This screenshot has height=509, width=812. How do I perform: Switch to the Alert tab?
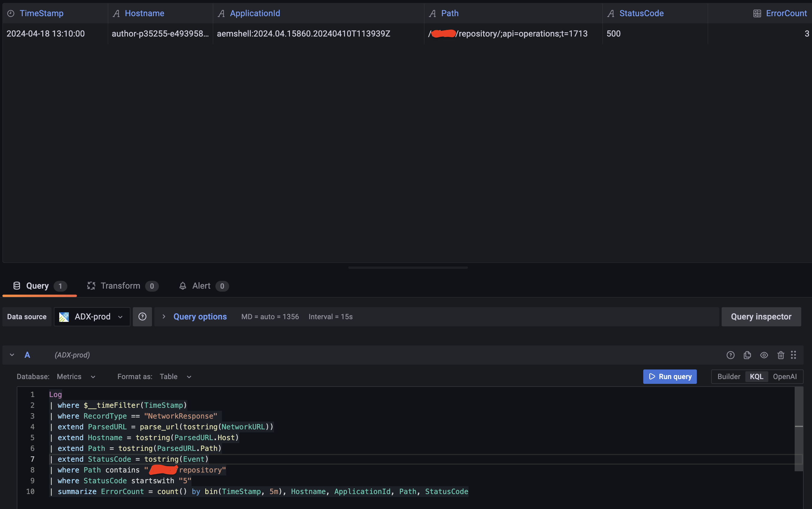pos(201,286)
